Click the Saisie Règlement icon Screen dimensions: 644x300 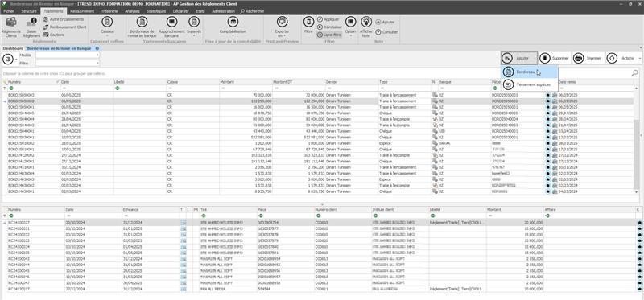click(31, 23)
